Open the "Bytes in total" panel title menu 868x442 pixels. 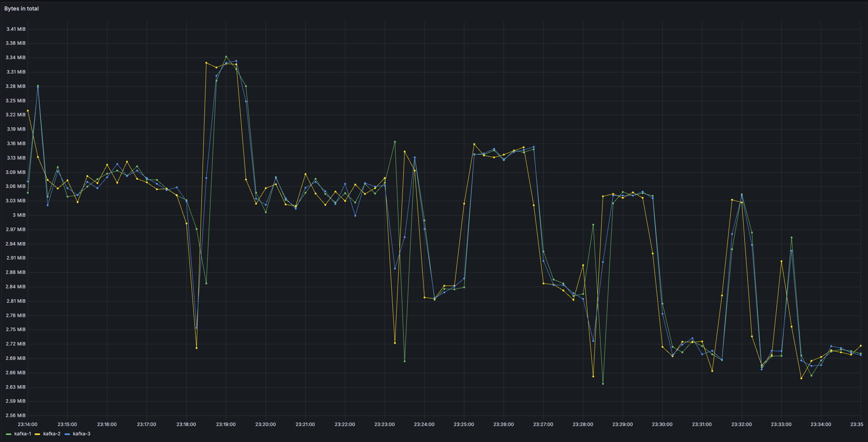point(21,9)
